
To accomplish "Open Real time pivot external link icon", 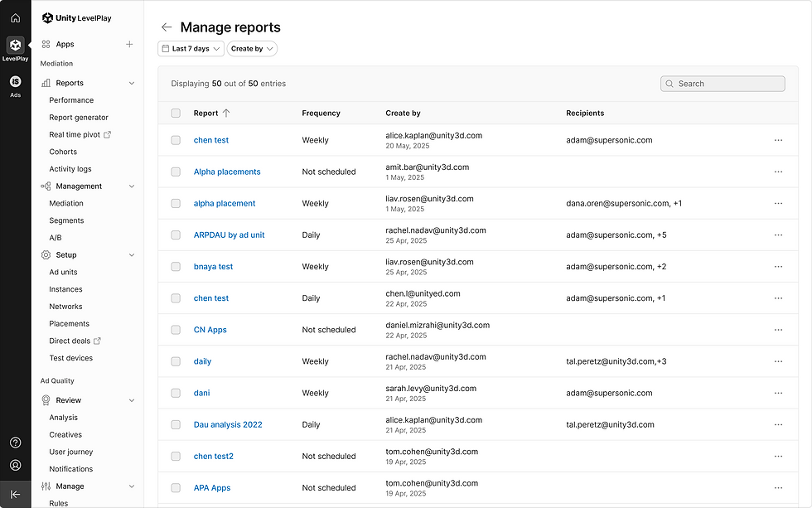I will [x=107, y=134].
